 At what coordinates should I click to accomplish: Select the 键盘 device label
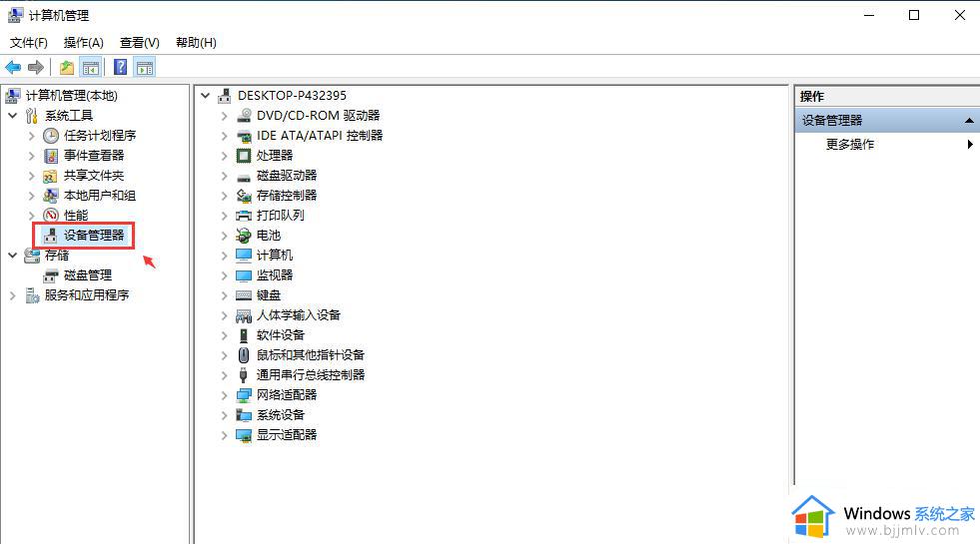click(x=269, y=295)
